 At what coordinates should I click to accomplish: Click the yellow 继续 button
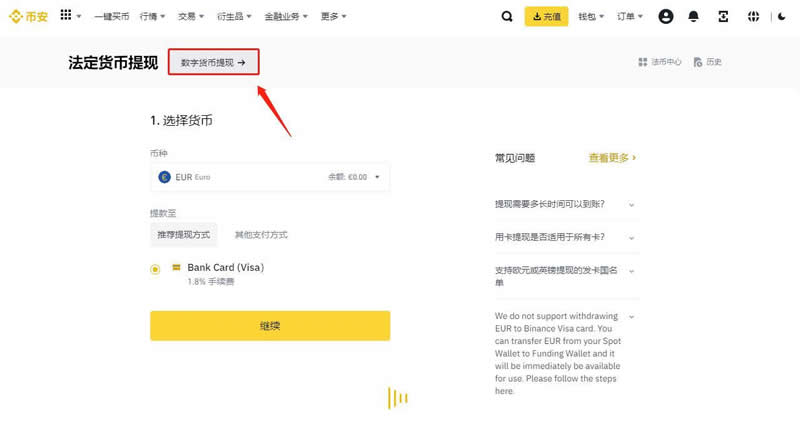[270, 325]
